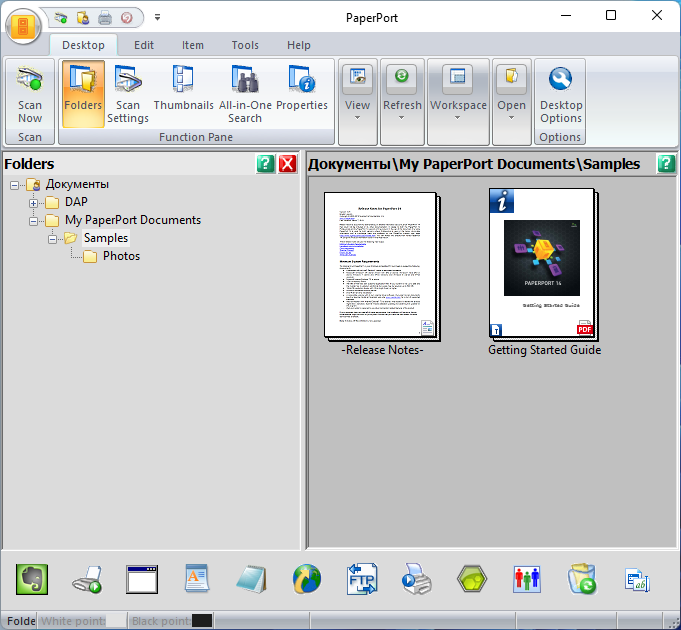Toggle the Folders pane button
Viewport: 681px width, 630px height.
pos(83,94)
